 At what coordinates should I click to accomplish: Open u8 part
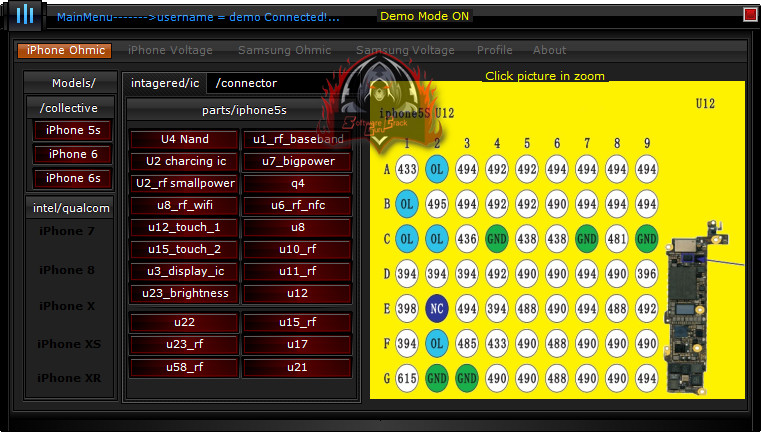point(298,227)
